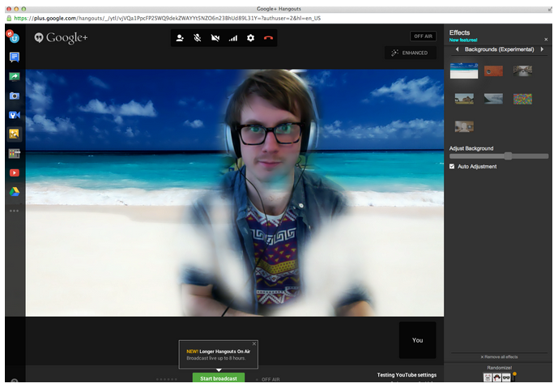Click New features link under Effects
This screenshot has height=392, width=558.
pos(463,40)
